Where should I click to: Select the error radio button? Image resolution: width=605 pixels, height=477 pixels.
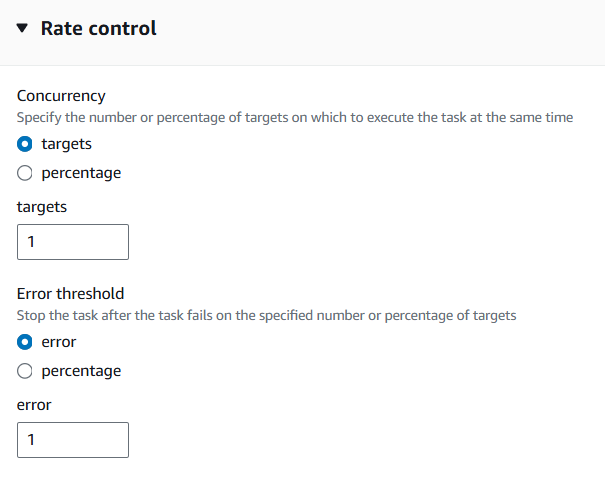26,342
